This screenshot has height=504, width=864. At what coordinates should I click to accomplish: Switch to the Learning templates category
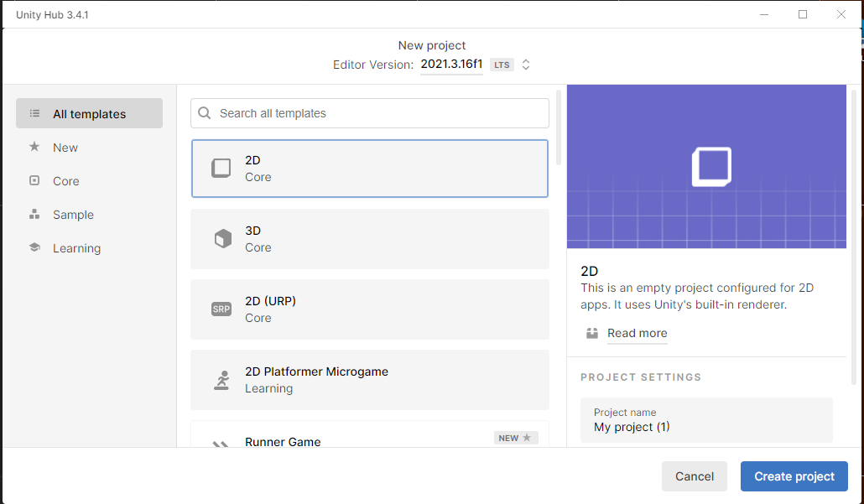(76, 248)
